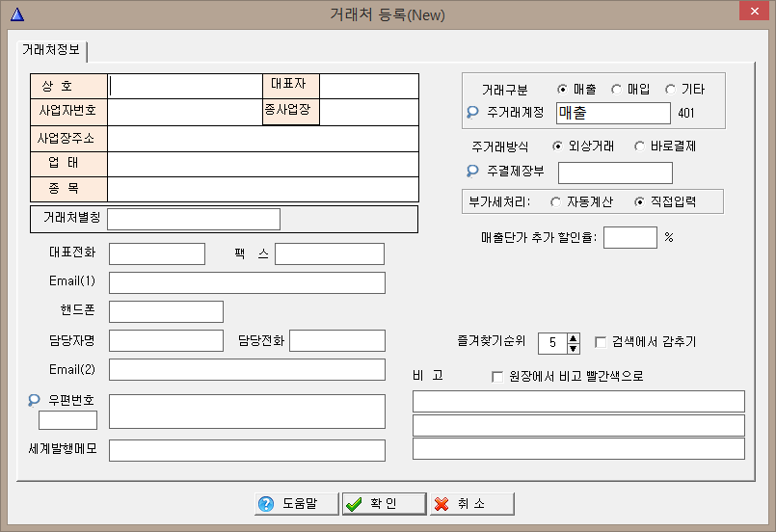The image size is (776, 532).
Task: Select the 매입 radio button
Action: (x=616, y=90)
